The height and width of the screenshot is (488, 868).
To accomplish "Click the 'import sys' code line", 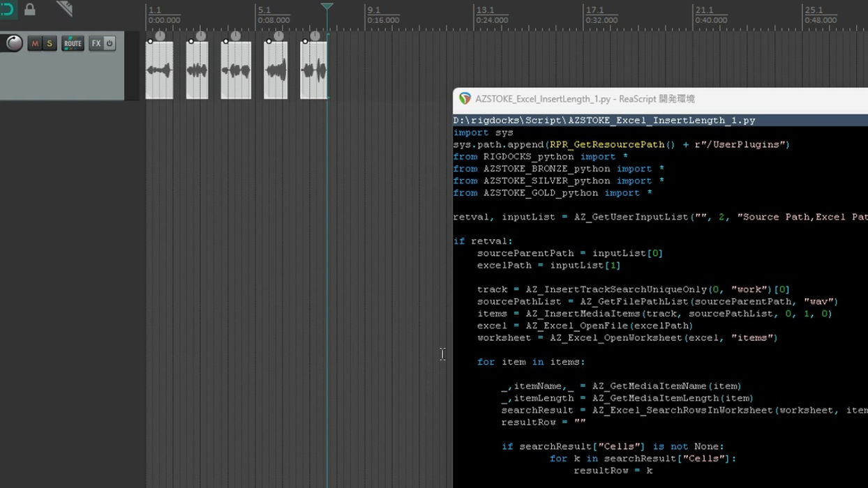I will (x=483, y=132).
